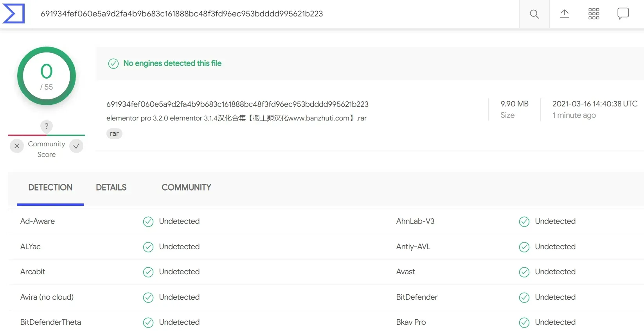Click the elementor pro .rar file name
Screen dimensions: 644x331
coord(236,118)
